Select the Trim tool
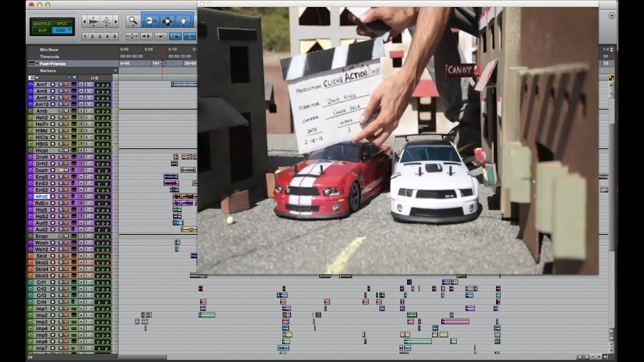The height and width of the screenshot is (362, 644). 151,21
